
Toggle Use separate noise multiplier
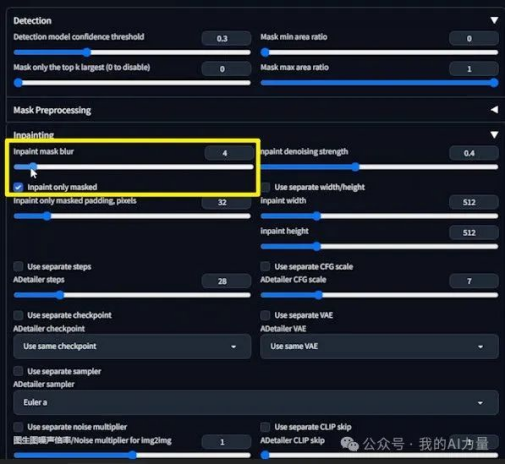coord(18,427)
